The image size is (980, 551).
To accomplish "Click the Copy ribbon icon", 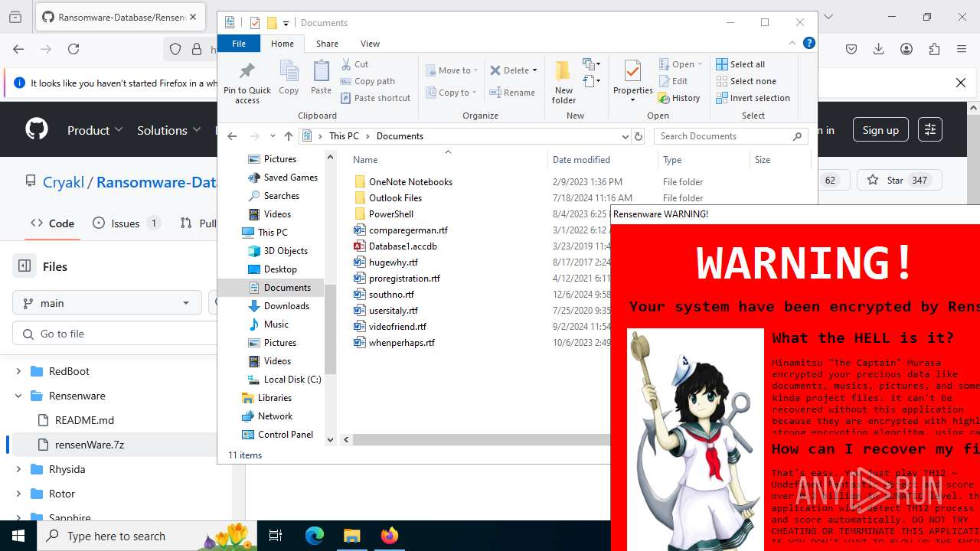I will pyautogui.click(x=289, y=77).
